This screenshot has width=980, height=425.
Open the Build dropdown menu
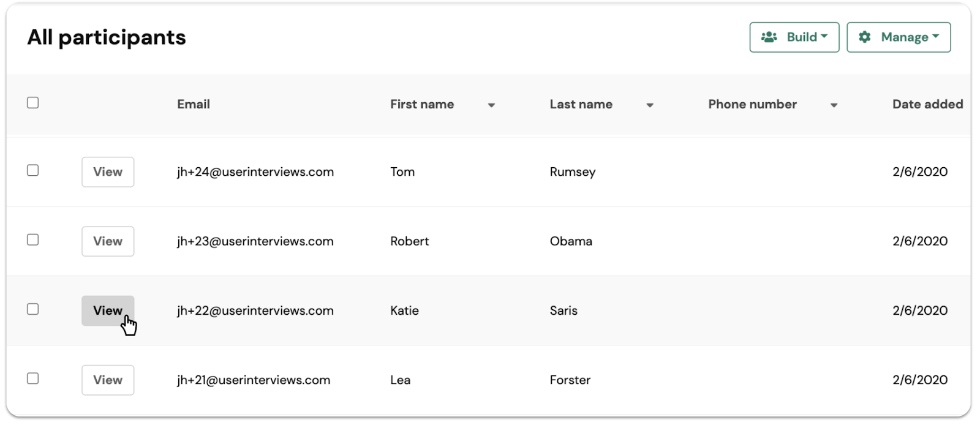tap(794, 37)
